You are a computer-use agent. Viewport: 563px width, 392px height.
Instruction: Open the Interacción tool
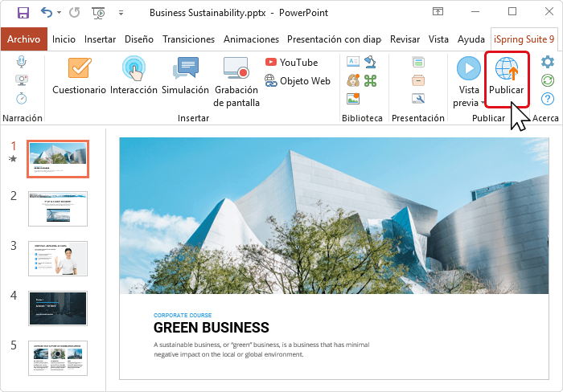pyautogui.click(x=134, y=71)
